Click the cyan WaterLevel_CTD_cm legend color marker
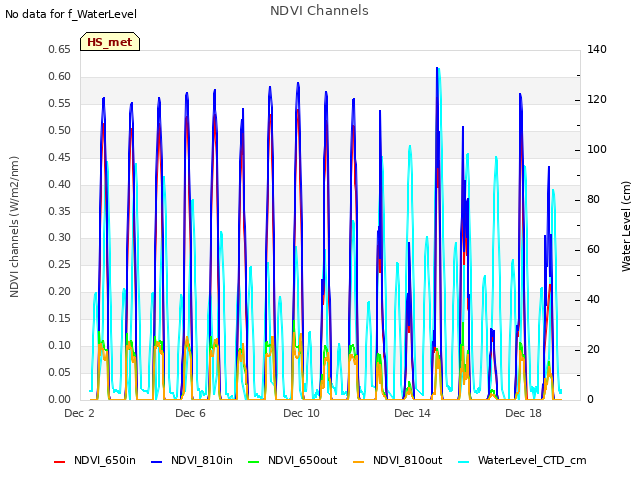Screen dimensions: 640x480 click(x=464, y=462)
